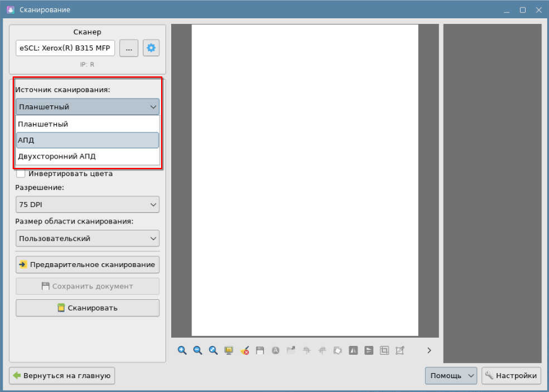Screen dimensions: 549x392
Task: Open the Помощь dropdown button
Action: point(451,376)
